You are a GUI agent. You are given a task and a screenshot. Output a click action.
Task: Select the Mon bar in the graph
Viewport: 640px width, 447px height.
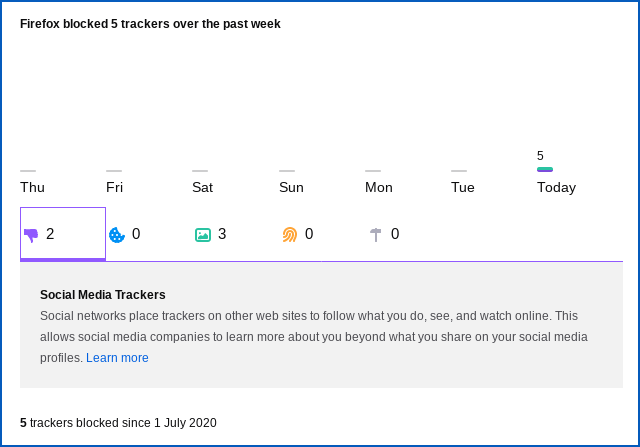pos(373,171)
